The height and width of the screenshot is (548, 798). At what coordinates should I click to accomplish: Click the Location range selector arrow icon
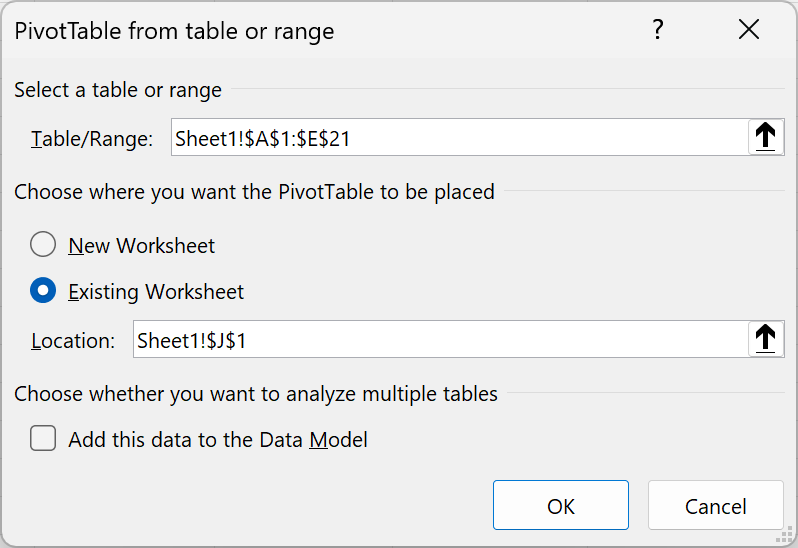point(765,340)
